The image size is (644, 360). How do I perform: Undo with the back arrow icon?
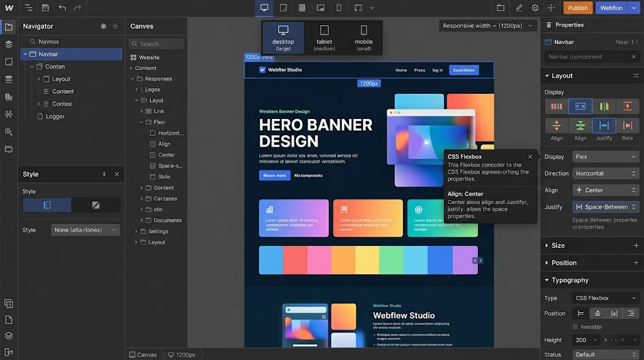point(62,8)
